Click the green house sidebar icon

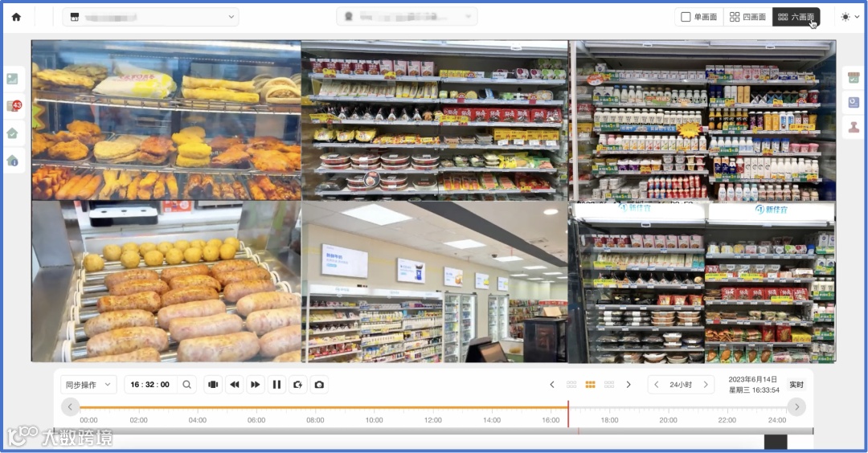(12, 133)
